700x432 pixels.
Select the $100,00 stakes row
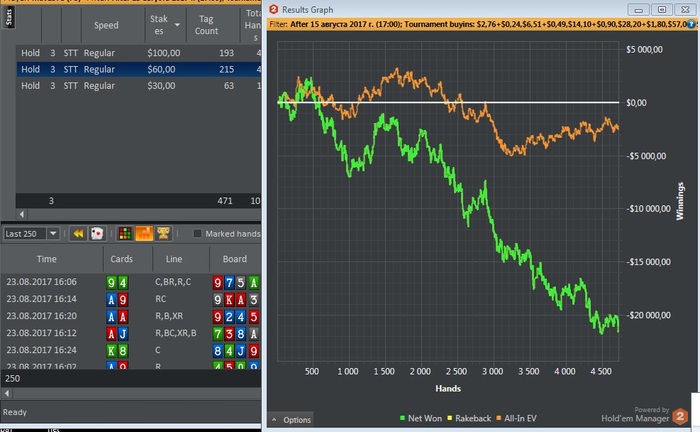click(x=138, y=53)
